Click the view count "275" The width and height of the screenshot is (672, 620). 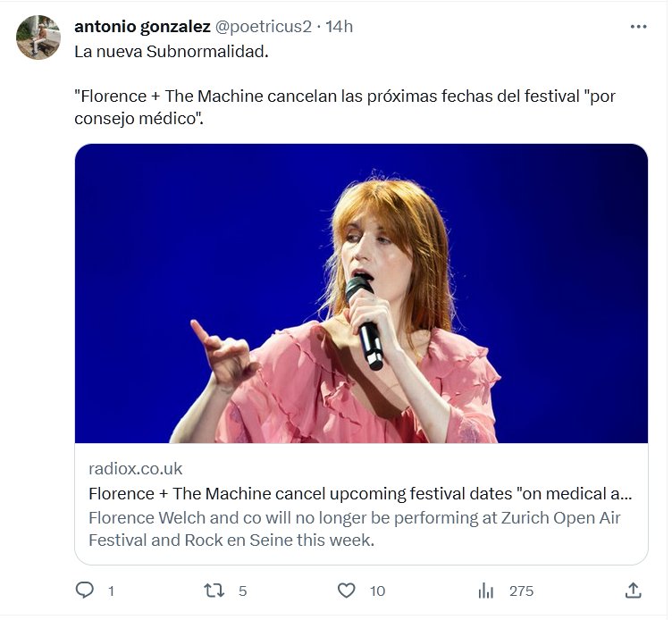(521, 591)
